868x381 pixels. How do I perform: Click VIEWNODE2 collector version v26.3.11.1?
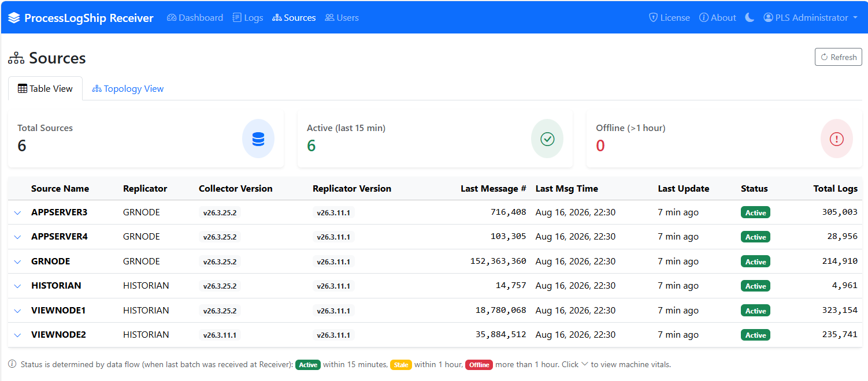[220, 335]
